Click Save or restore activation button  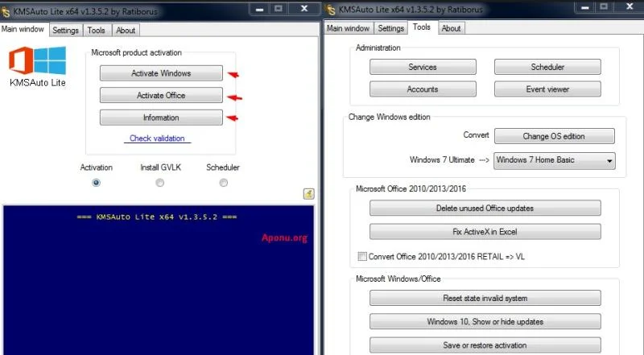click(485, 345)
